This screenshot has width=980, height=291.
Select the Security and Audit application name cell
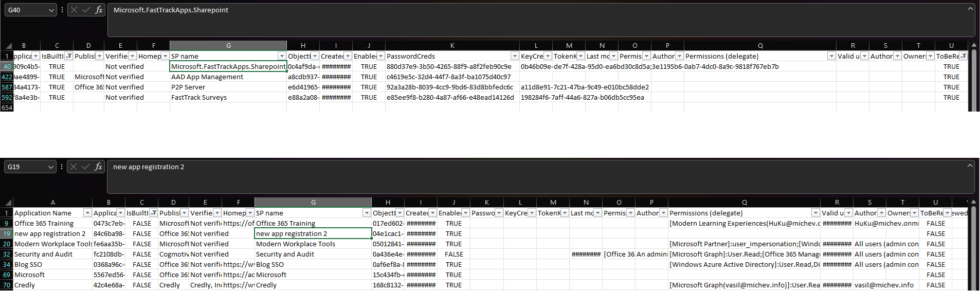pyautogui.click(x=52, y=254)
